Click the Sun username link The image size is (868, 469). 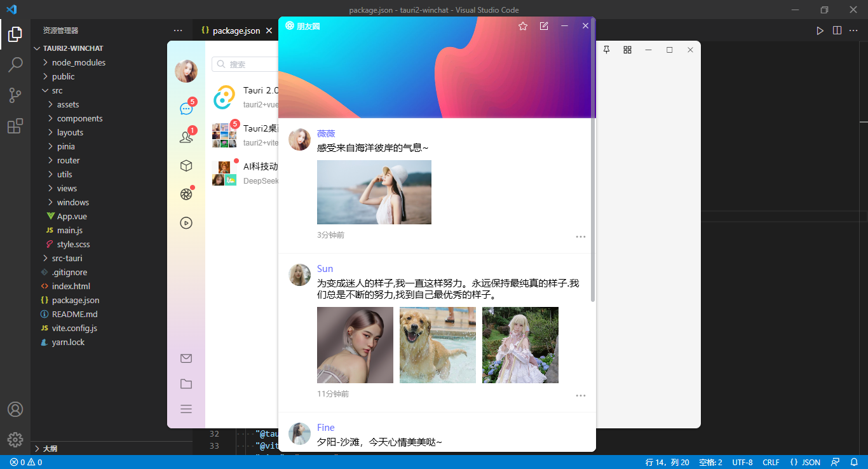point(325,268)
